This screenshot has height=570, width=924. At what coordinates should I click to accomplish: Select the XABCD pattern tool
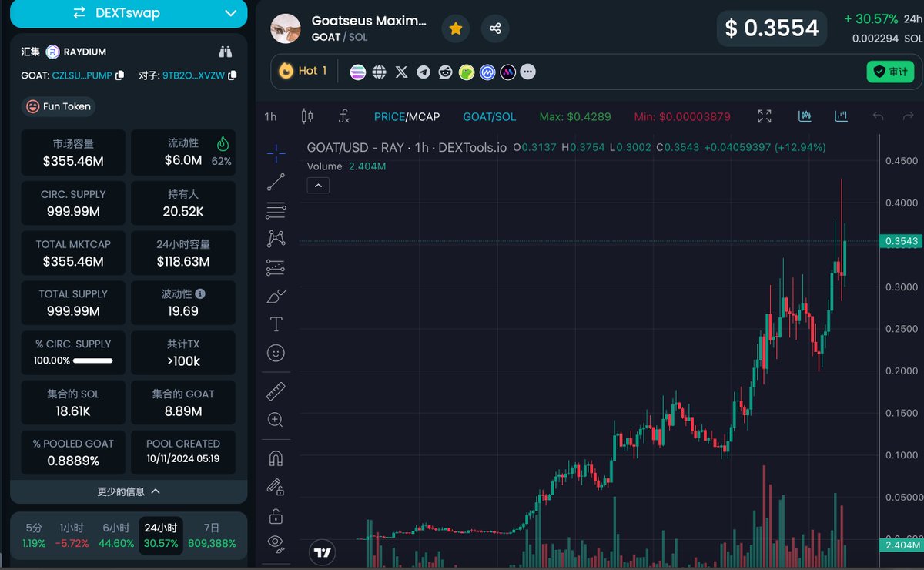[x=276, y=239]
